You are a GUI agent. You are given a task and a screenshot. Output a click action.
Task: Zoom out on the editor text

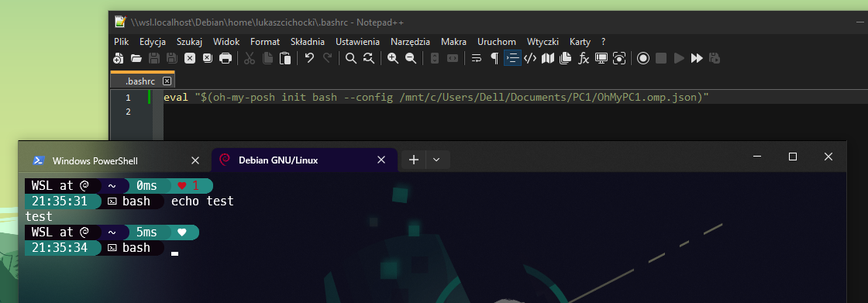pos(411,58)
